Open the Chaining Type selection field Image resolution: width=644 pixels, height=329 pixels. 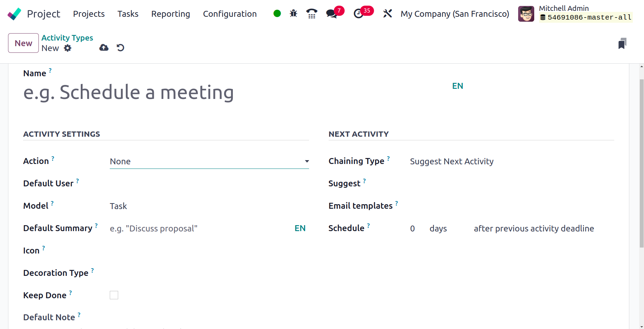[452, 161]
